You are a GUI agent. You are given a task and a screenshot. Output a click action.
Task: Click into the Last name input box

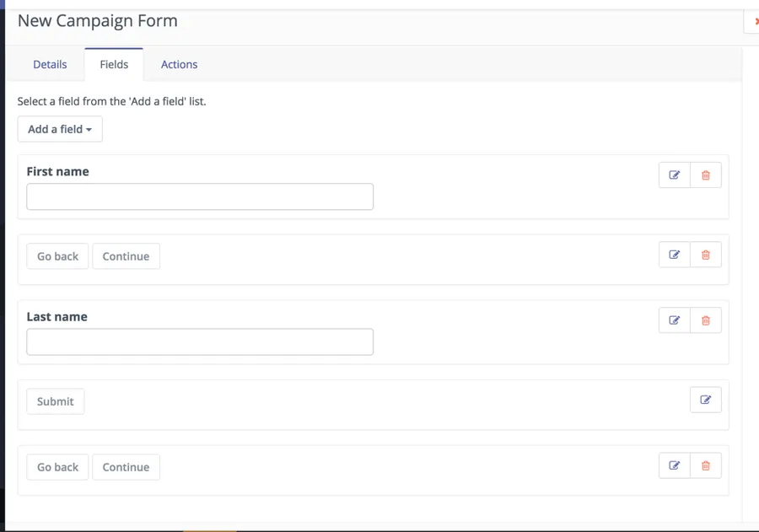200,341
